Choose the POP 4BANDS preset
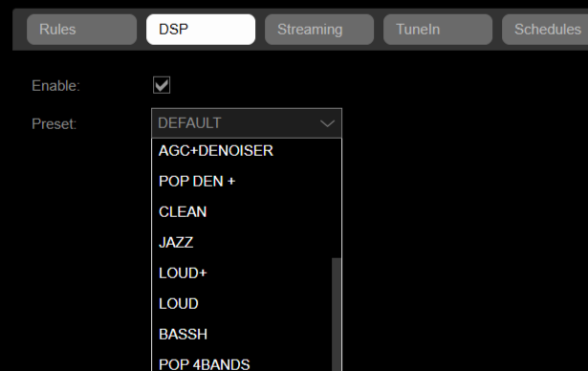588x371 pixels. pyautogui.click(x=242, y=364)
